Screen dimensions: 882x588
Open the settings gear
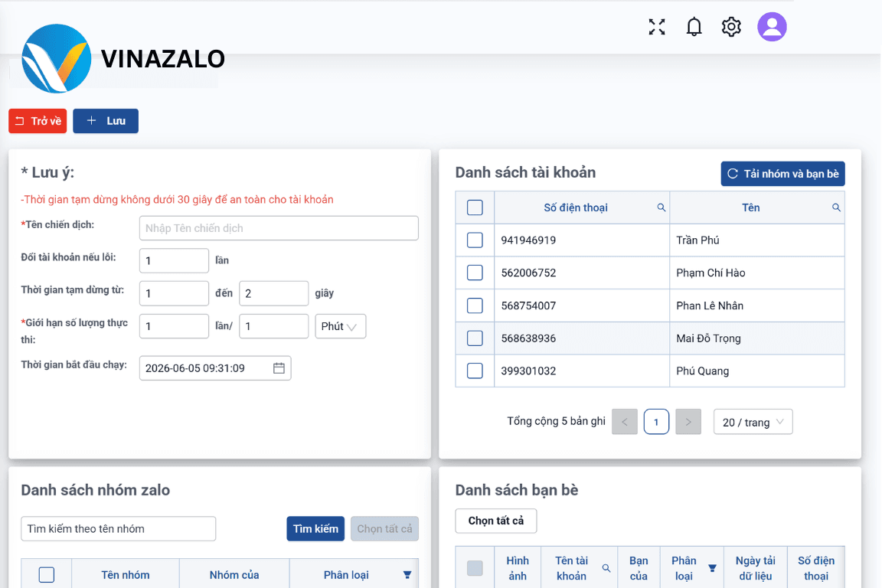point(730,27)
